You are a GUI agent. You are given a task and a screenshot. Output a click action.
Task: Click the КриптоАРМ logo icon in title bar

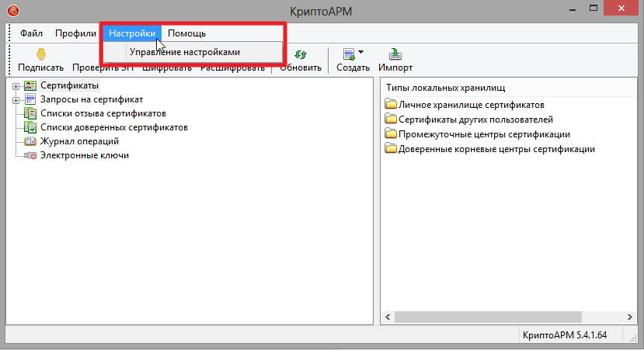click(13, 11)
